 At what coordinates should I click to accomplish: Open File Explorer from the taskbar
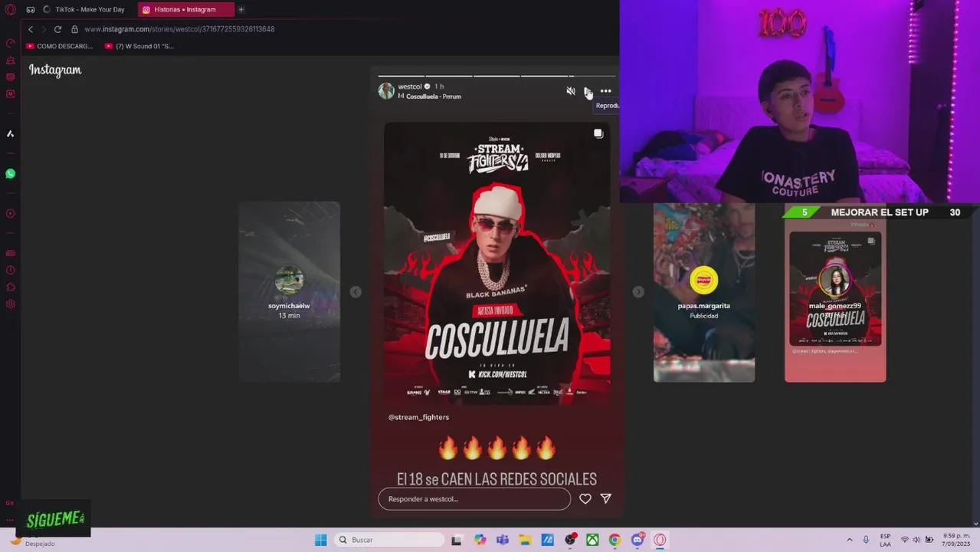pos(525,540)
